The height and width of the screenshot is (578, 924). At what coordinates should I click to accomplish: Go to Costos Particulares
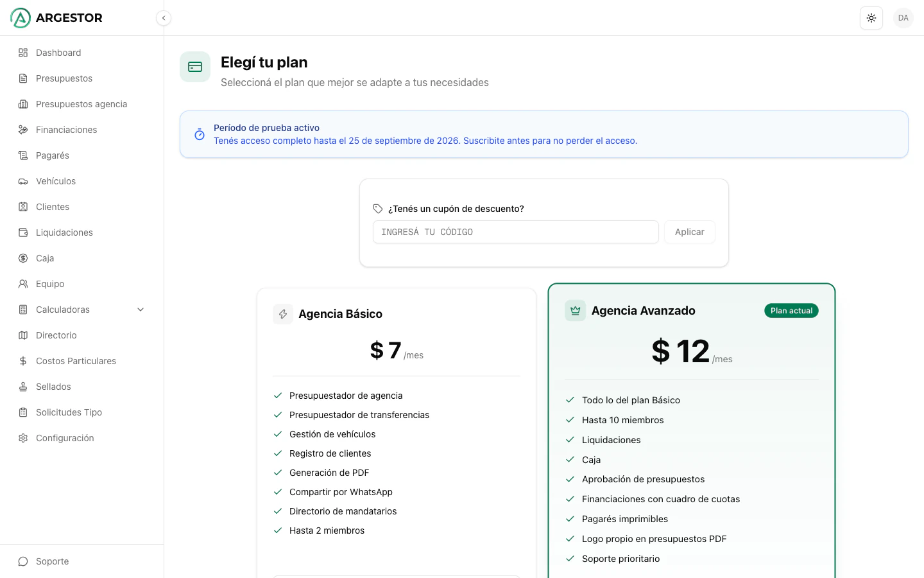pos(81,361)
